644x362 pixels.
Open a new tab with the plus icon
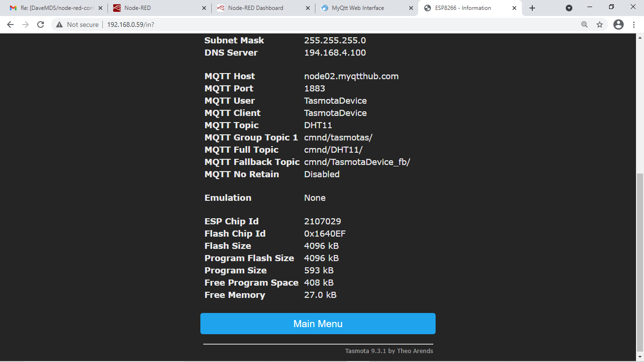coord(532,8)
